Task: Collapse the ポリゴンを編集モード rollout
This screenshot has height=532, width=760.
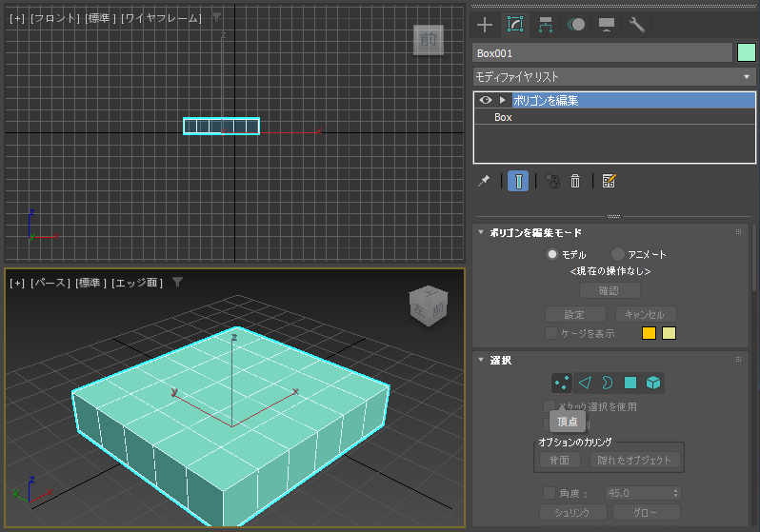Action: coord(481,232)
